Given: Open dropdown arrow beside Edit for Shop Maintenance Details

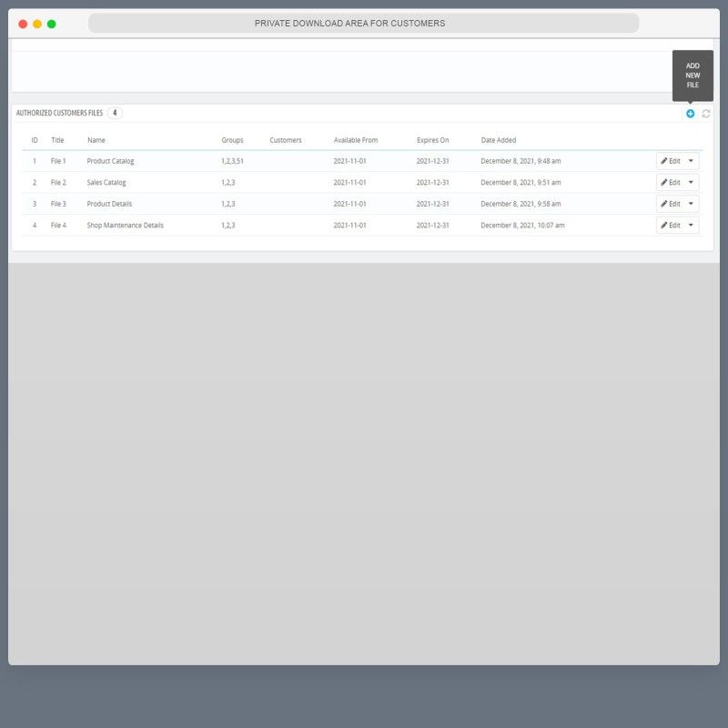Looking at the screenshot, I should click(691, 225).
